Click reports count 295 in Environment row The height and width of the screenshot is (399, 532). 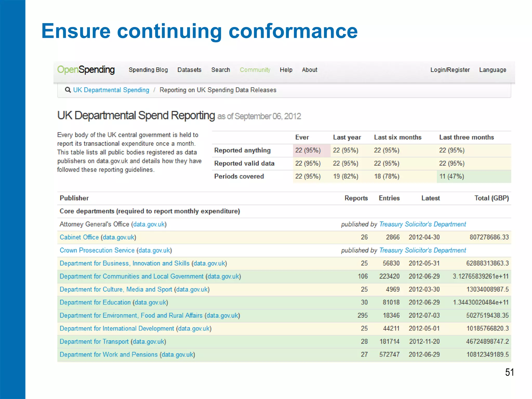pyautogui.click(x=363, y=315)
